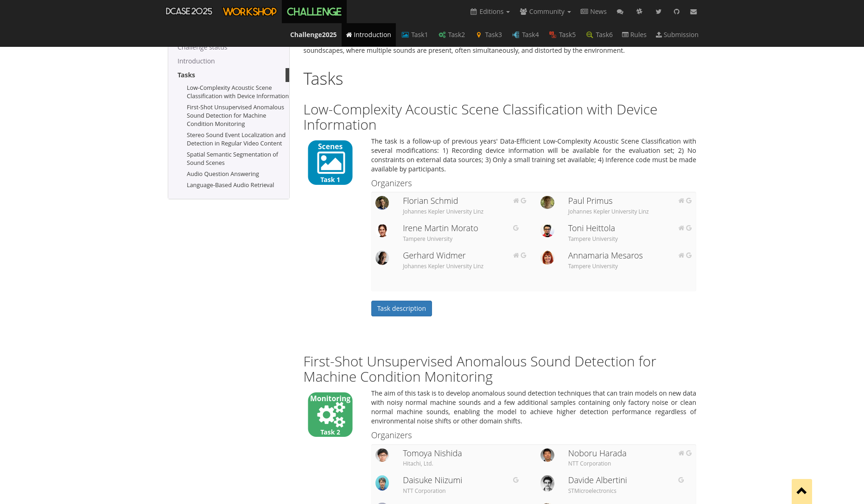Click Paul Primus's avatar photo
The image size is (864, 504).
(547, 202)
